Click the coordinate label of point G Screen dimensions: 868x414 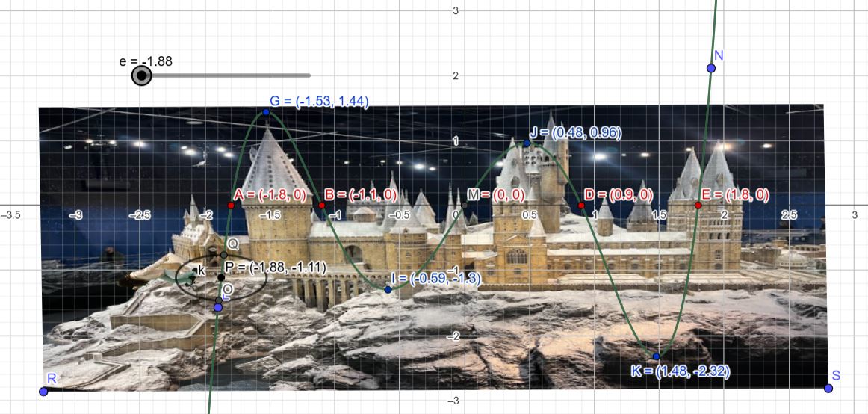tap(320, 101)
